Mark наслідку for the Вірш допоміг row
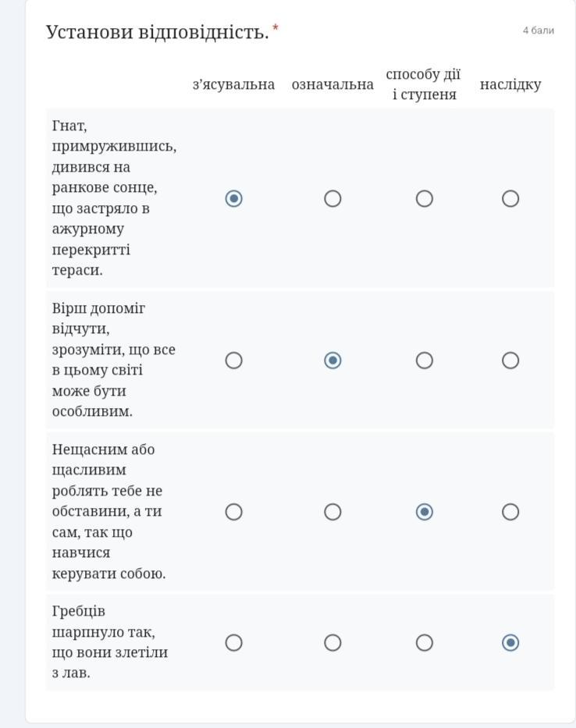The image size is (576, 728). [510, 360]
